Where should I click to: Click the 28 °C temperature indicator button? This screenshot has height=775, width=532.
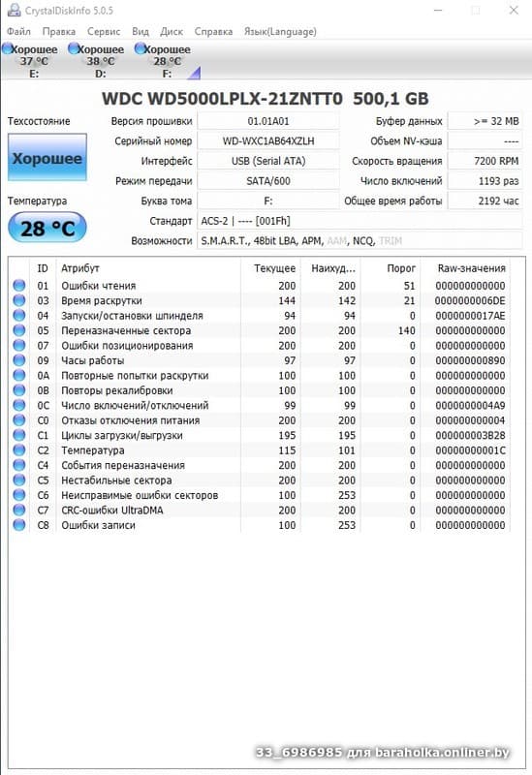click(47, 228)
